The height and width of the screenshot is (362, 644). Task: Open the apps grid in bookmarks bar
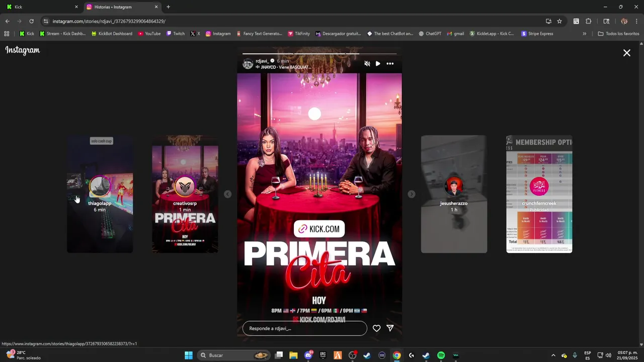click(x=7, y=34)
